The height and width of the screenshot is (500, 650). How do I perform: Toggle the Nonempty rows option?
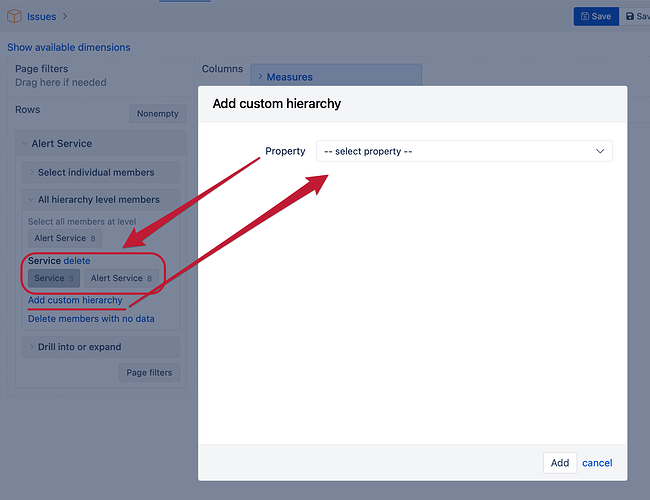click(x=158, y=114)
